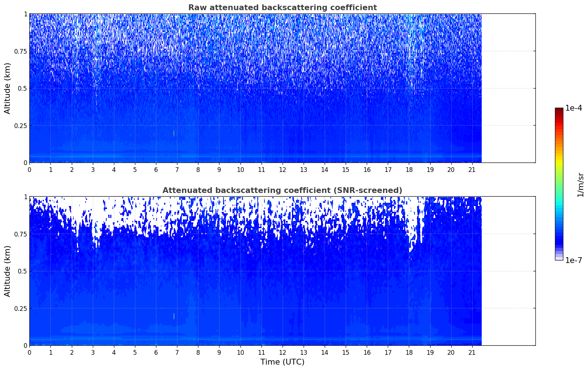Viewport: 588px width, 370px height.
Task: Click the "12" time tick under the raw plot
Action: [282, 169]
